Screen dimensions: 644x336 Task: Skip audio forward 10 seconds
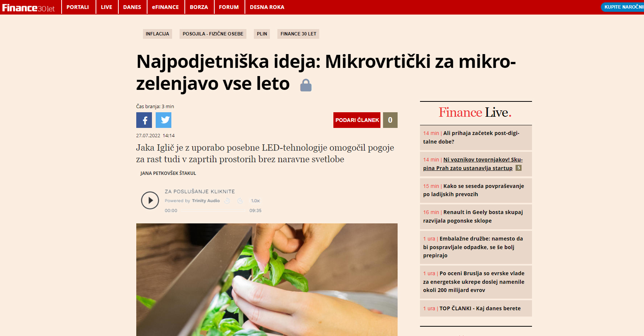(x=240, y=201)
